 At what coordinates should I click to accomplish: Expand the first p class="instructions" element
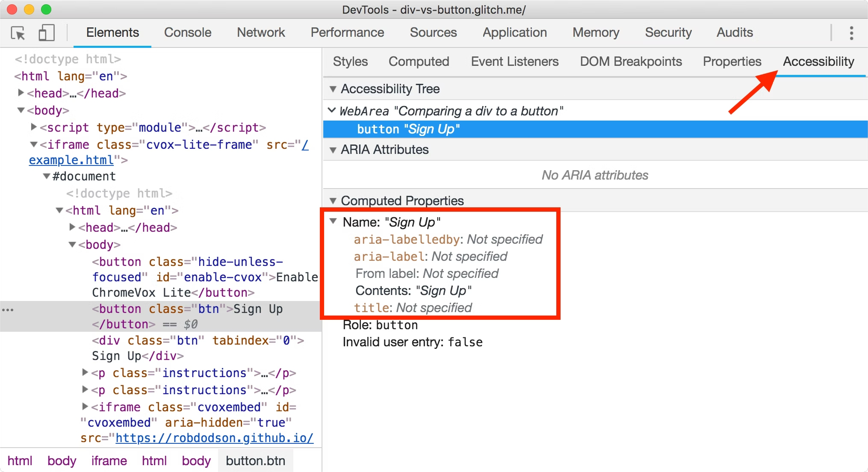point(85,372)
